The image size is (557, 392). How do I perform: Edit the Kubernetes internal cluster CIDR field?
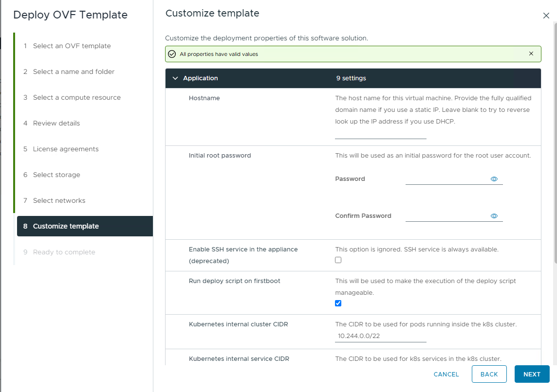pyautogui.click(x=380, y=336)
